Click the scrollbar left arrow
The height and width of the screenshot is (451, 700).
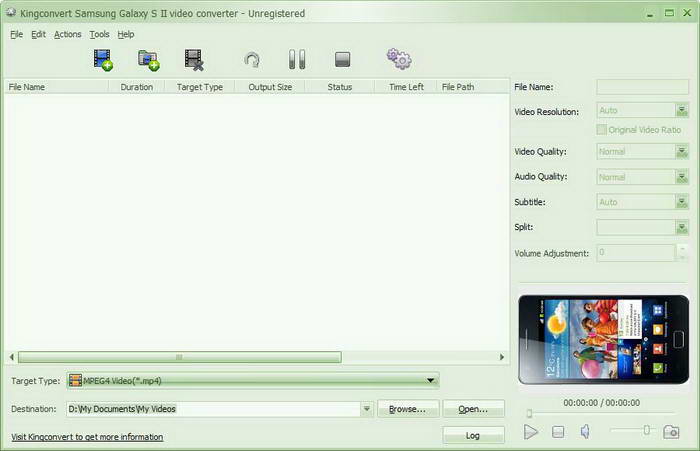pos(12,357)
